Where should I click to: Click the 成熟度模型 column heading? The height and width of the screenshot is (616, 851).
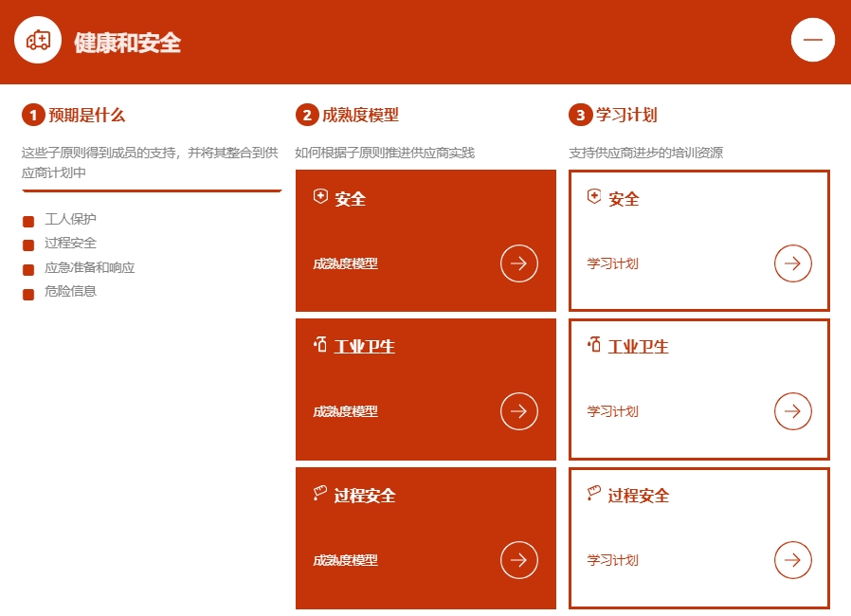coord(360,116)
